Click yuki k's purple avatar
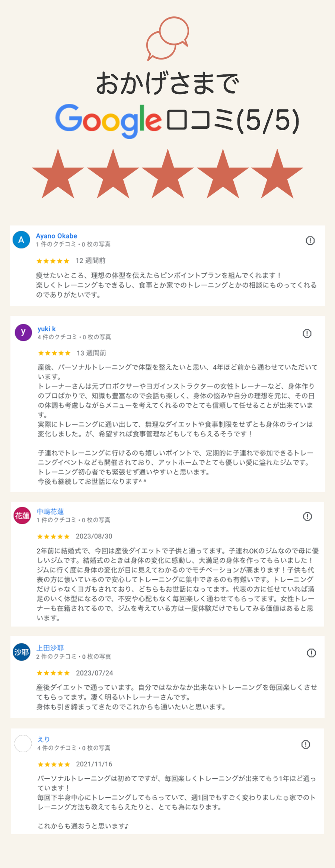The width and height of the screenshot is (335, 868). point(23,332)
